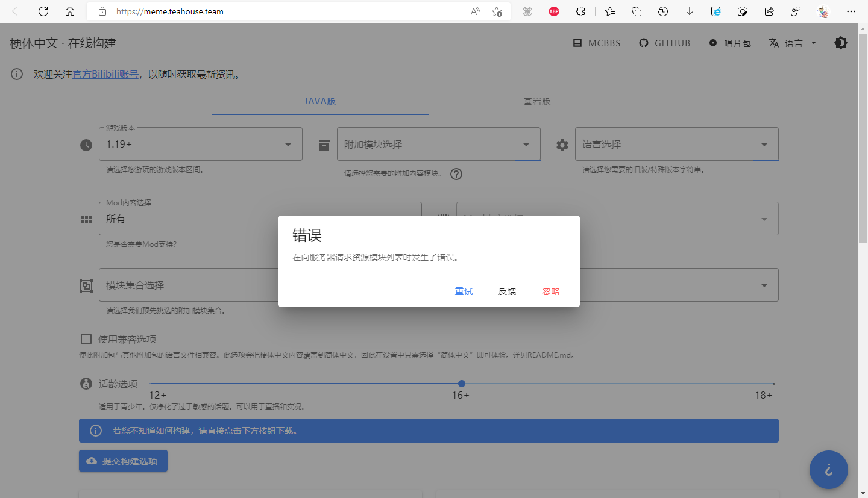Click the Share icon in toolbar
The image size is (868, 498).
coord(769,11)
